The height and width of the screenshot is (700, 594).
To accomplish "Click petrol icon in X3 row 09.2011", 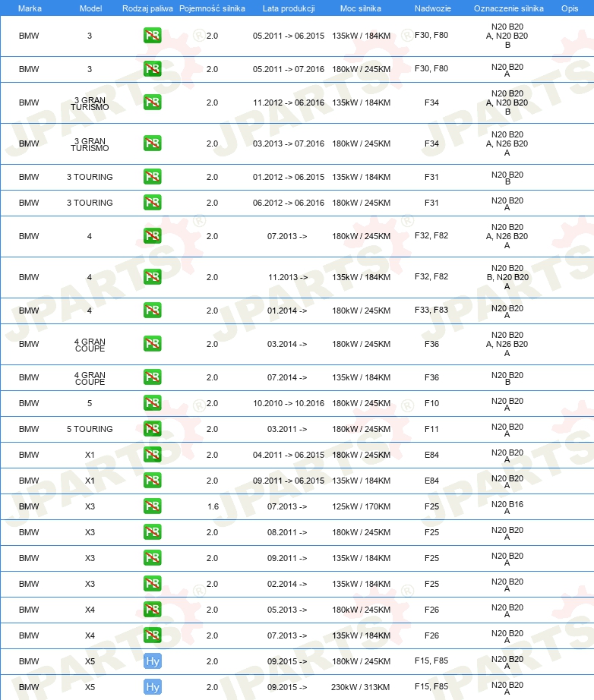I will click(x=152, y=558).
